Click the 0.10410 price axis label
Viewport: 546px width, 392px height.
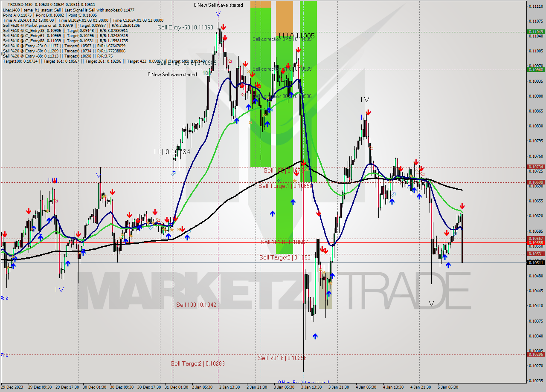pyautogui.click(x=536, y=306)
